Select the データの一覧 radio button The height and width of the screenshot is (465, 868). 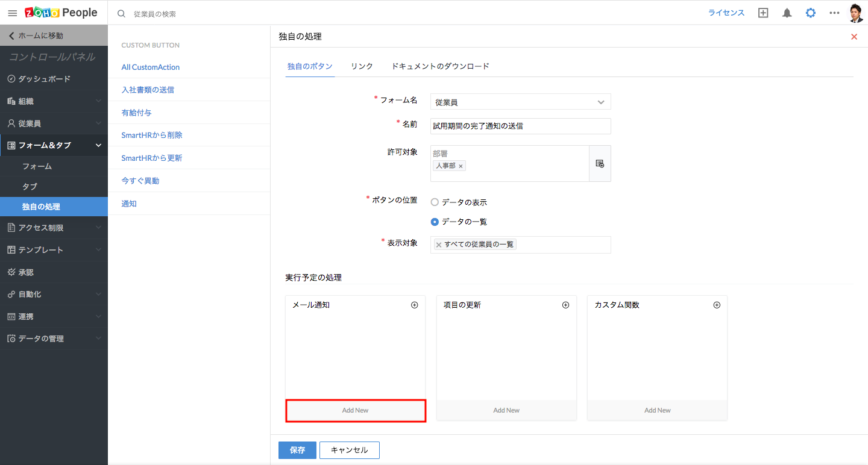pyautogui.click(x=435, y=222)
